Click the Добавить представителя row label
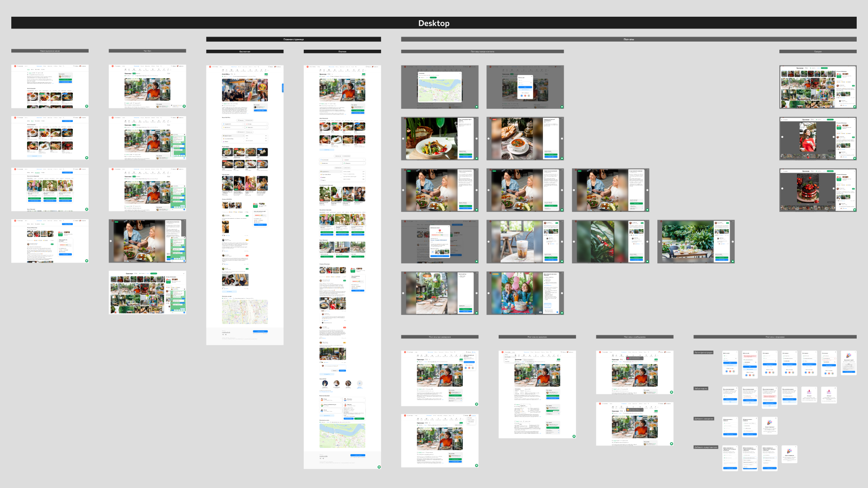This screenshot has height=488, width=868. tap(706, 447)
